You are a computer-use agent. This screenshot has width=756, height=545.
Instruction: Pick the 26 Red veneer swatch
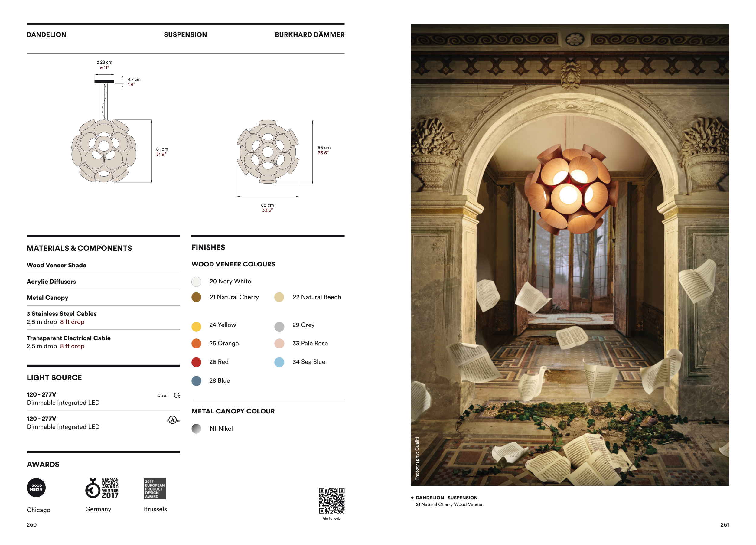(x=196, y=362)
